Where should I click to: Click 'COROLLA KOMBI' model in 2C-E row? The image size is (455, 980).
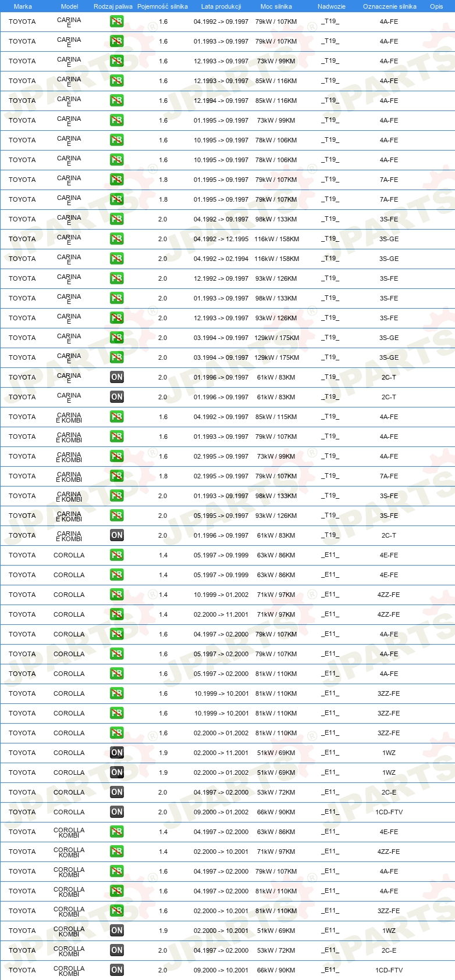tap(69, 950)
